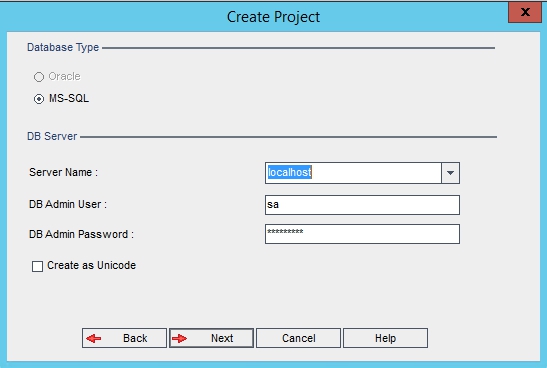Proceed with the Next button
547x368 pixels.
click(x=211, y=338)
